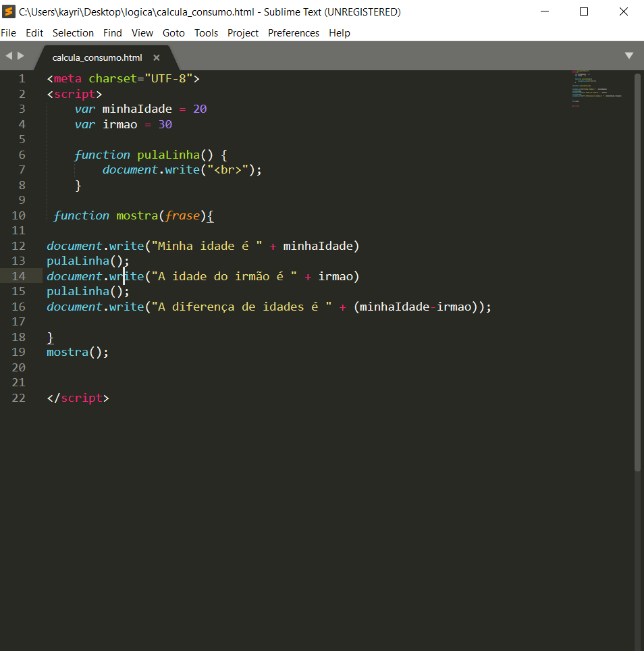Open the Find menu
The width and height of the screenshot is (644, 651).
coord(113,33)
